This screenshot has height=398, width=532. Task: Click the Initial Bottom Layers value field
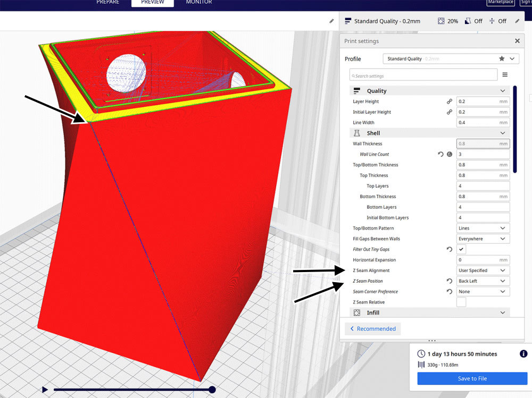483,218
